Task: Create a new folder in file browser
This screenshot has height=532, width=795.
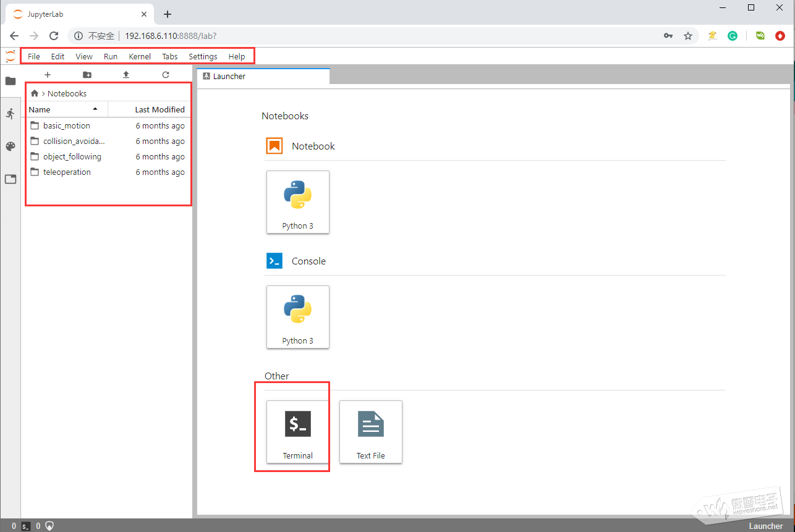Action: [87, 75]
